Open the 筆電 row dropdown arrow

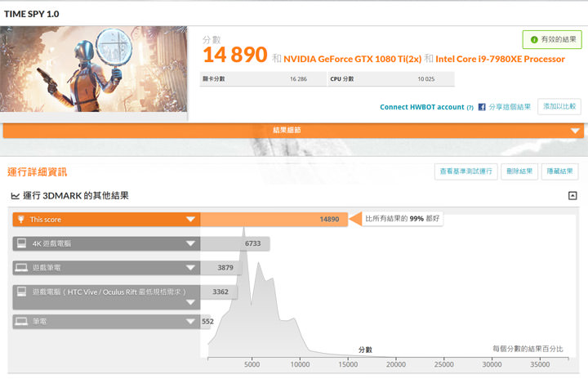pyautogui.click(x=190, y=322)
